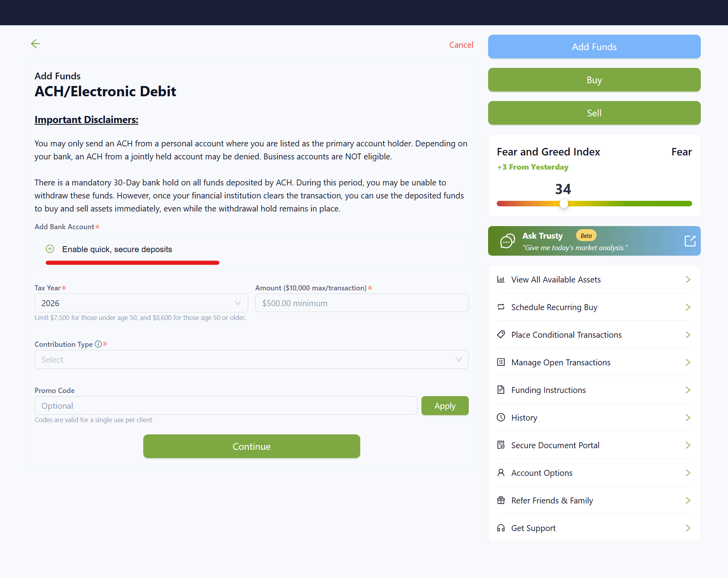Click the Cancel link
728x578 pixels.
[x=461, y=45]
